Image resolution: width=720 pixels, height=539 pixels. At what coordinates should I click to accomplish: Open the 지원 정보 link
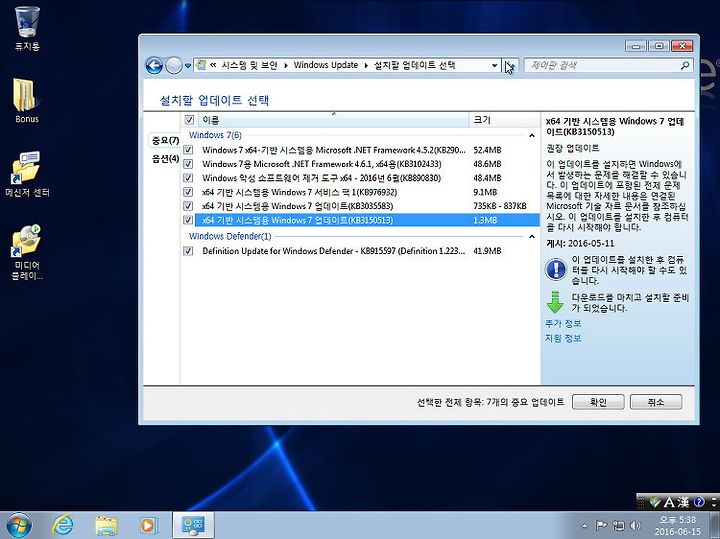[x=562, y=338]
